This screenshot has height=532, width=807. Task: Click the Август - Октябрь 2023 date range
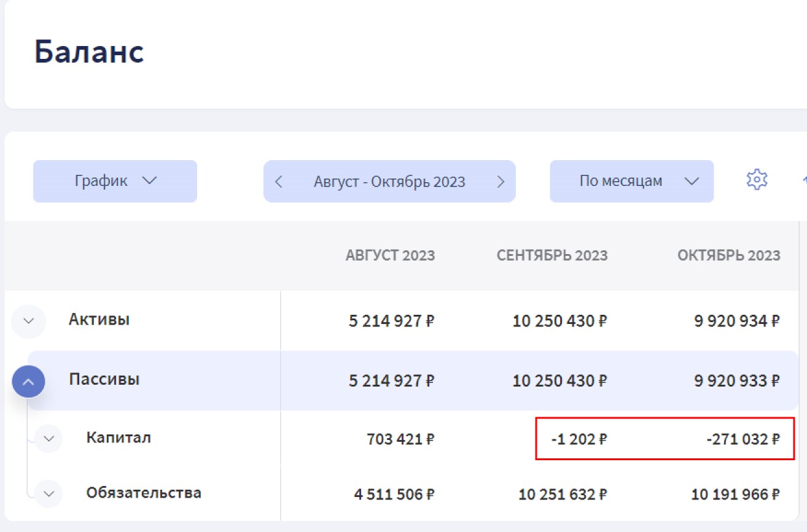pyautogui.click(x=389, y=182)
